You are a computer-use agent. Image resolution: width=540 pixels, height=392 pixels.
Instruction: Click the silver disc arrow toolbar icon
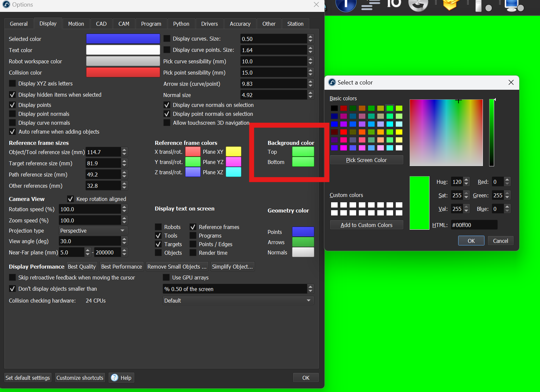coord(418,5)
